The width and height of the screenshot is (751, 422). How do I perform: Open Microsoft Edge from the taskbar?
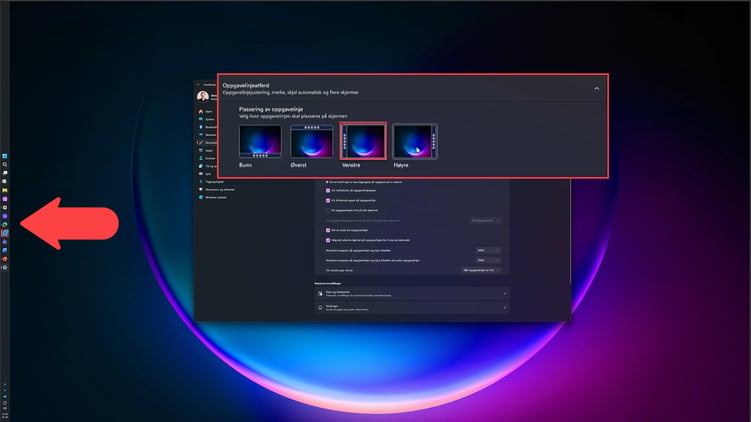click(x=5, y=225)
